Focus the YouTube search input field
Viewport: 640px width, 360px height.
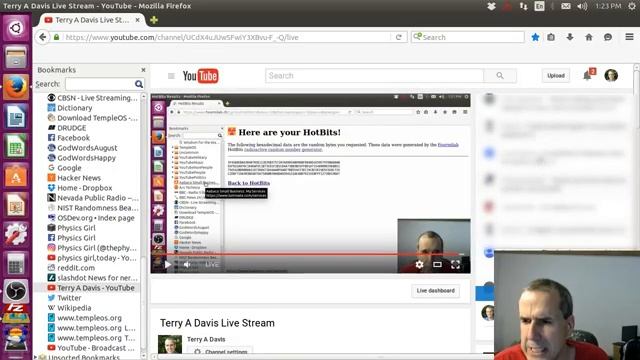[374, 76]
